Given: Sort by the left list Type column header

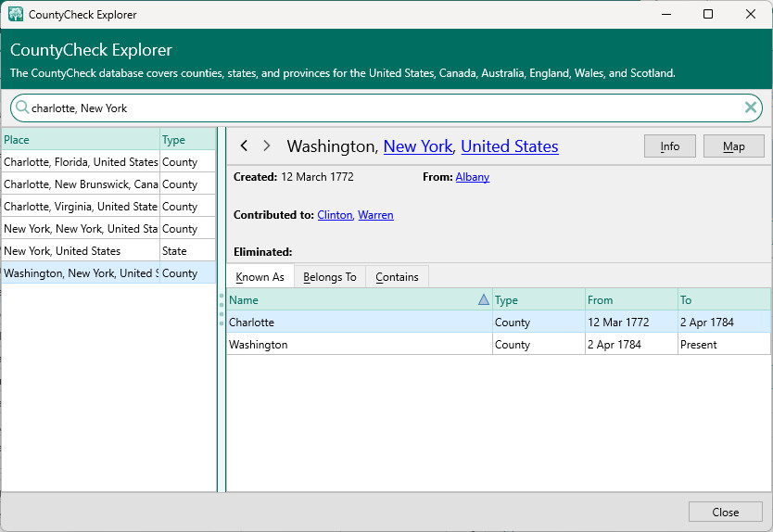Looking at the screenshot, I should point(188,140).
